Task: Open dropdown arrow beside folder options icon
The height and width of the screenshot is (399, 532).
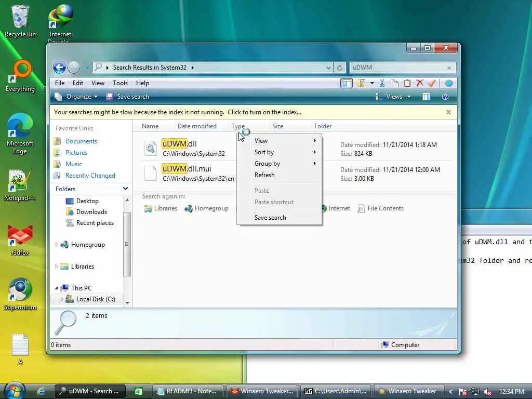Action: click(372, 83)
